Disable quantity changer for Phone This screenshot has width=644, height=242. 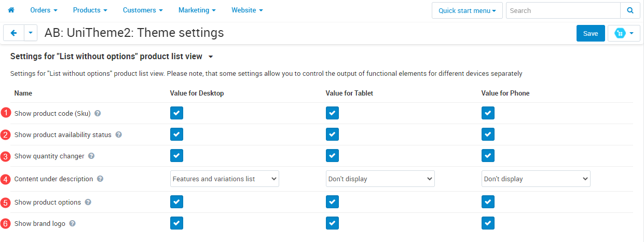pos(488,156)
